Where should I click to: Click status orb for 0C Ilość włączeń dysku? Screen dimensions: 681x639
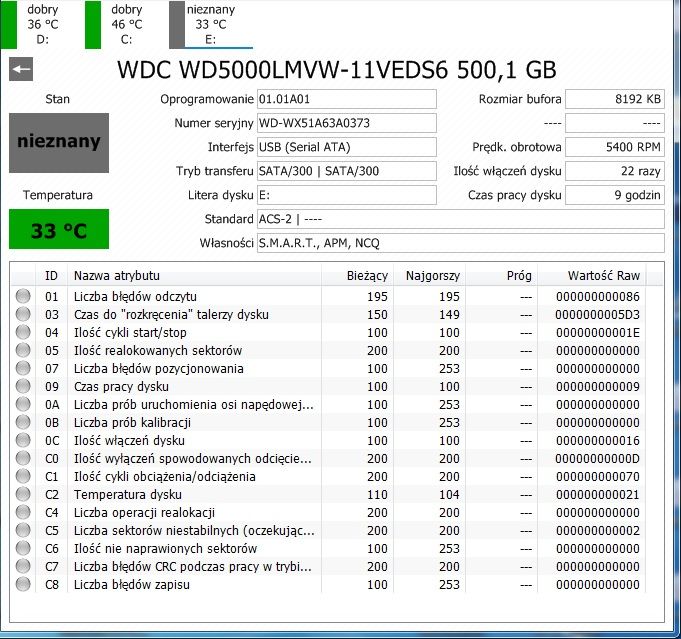(23, 440)
